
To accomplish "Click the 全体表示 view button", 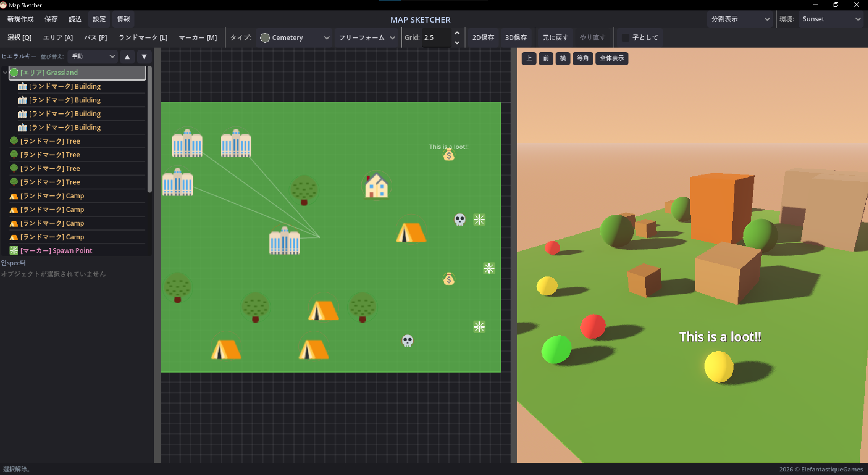I will (612, 58).
